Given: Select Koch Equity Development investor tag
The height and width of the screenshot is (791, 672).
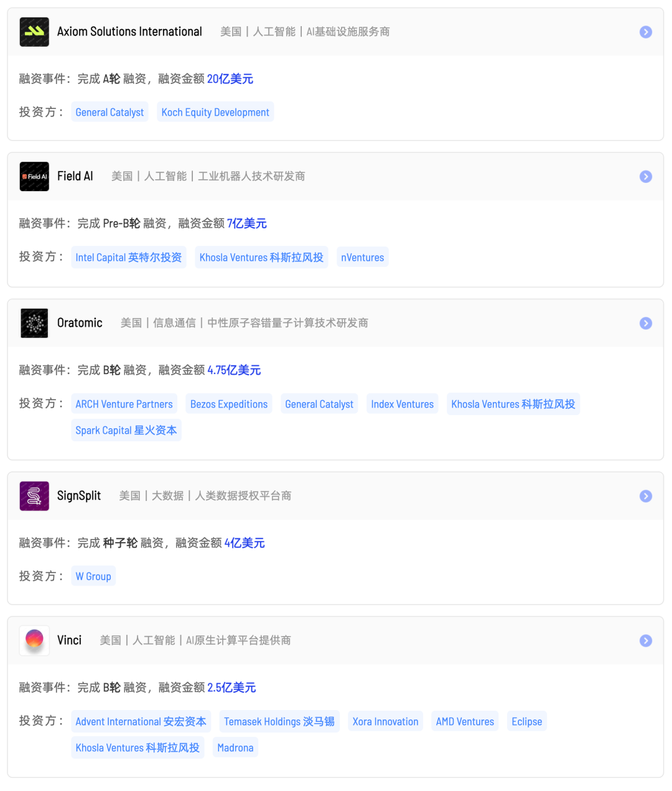Looking at the screenshot, I should 215,112.
